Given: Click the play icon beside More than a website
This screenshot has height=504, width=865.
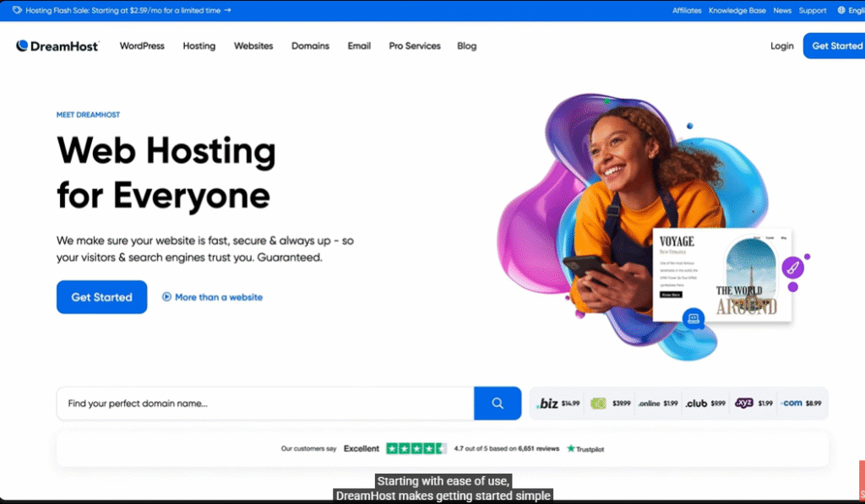Looking at the screenshot, I should tap(166, 297).
